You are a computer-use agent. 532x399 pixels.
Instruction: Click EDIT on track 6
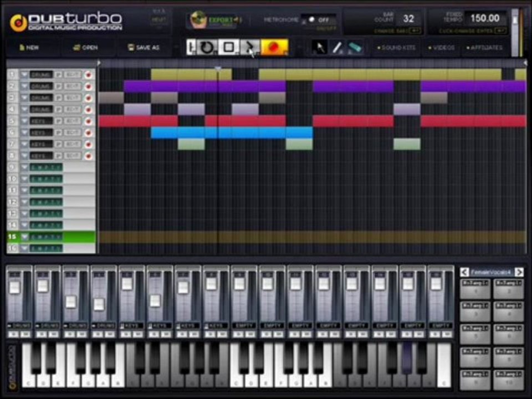click(x=73, y=132)
